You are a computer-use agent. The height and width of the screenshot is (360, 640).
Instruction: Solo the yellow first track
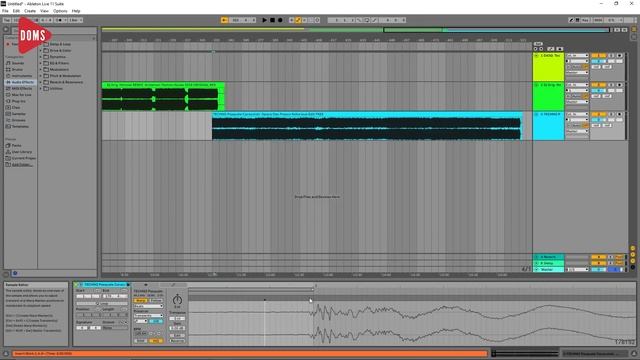click(611, 56)
